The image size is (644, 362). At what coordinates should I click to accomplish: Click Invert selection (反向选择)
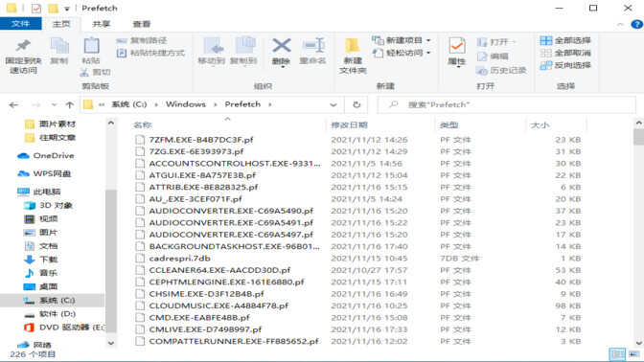(565, 65)
